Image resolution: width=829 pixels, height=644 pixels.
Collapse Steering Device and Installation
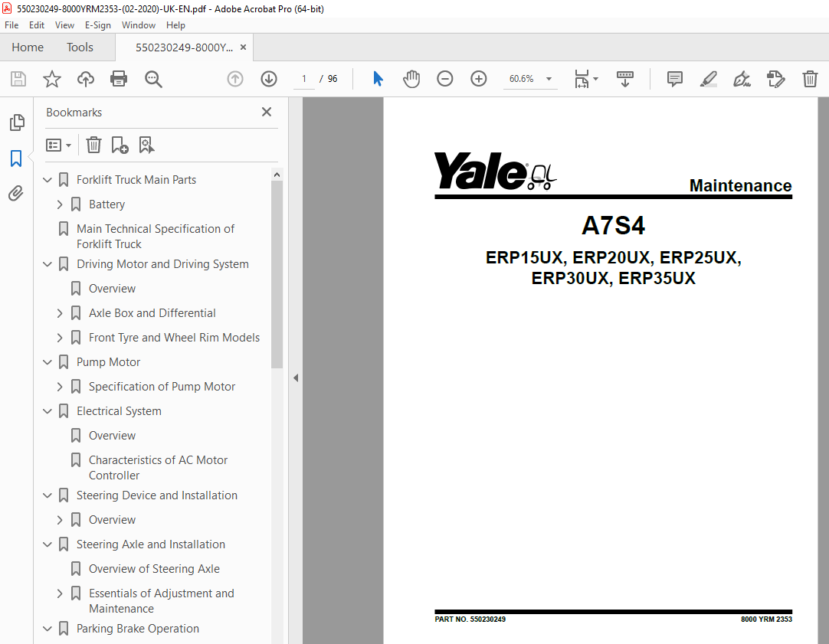[x=48, y=495]
